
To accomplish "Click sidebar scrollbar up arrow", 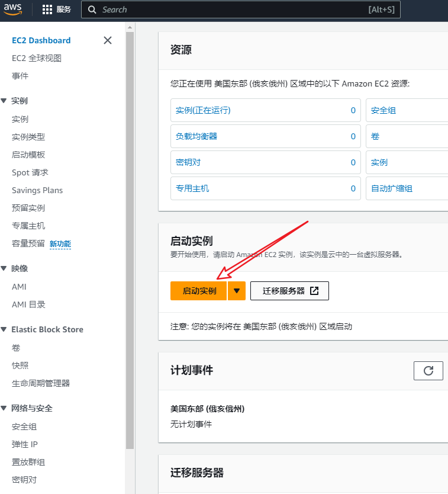I will pos(130,27).
